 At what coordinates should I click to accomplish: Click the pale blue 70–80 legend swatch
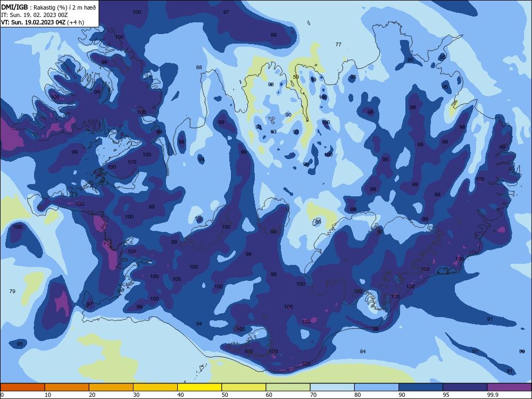(332, 387)
